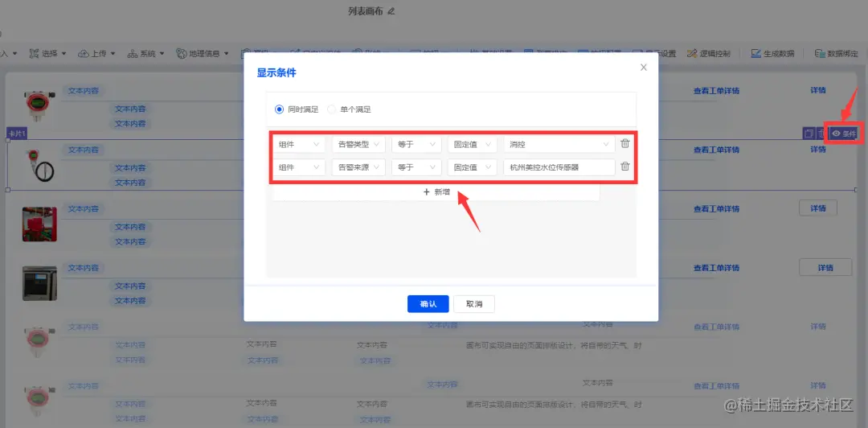868x428 pixels.
Task: Click the copy icon on card 卡片1
Action: pyautogui.click(x=809, y=134)
